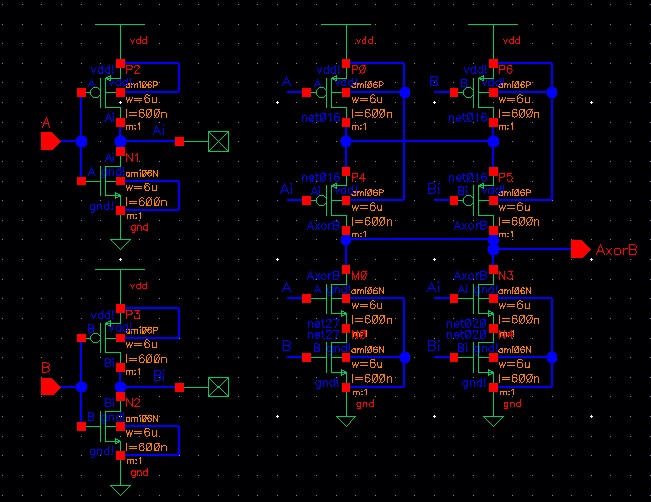Viewport: 651px width, 502px height.
Task: Click the B gate wire label left of P6
Action: coord(434,81)
